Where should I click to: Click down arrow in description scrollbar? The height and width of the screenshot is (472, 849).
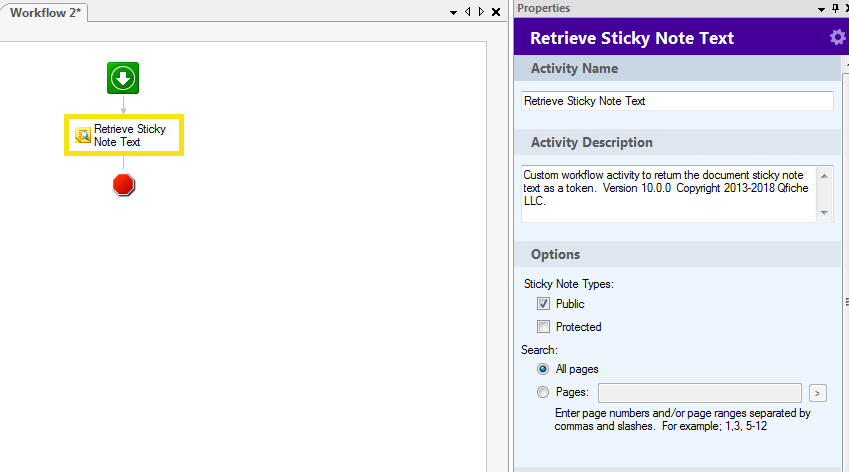pos(824,213)
